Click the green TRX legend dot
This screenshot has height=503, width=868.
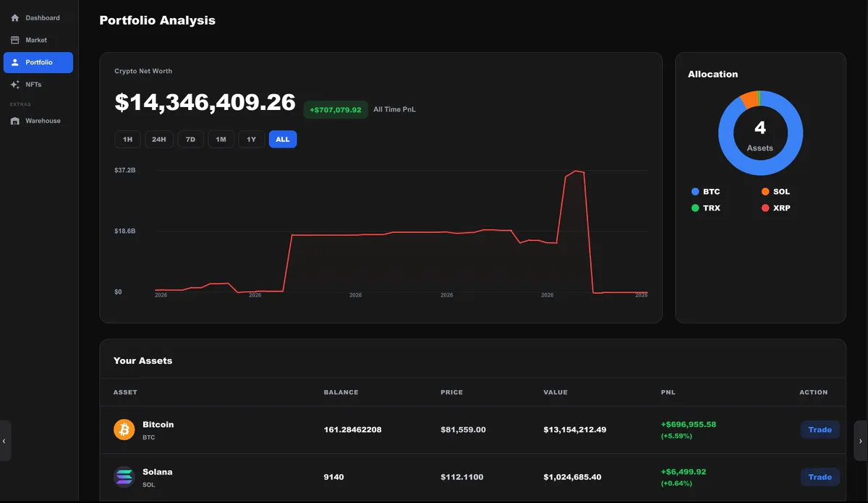point(695,208)
